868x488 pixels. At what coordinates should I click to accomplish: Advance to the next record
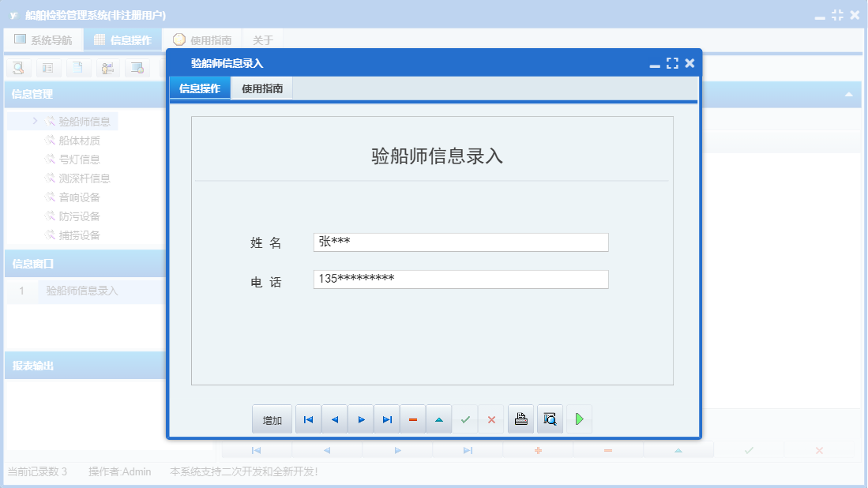360,419
